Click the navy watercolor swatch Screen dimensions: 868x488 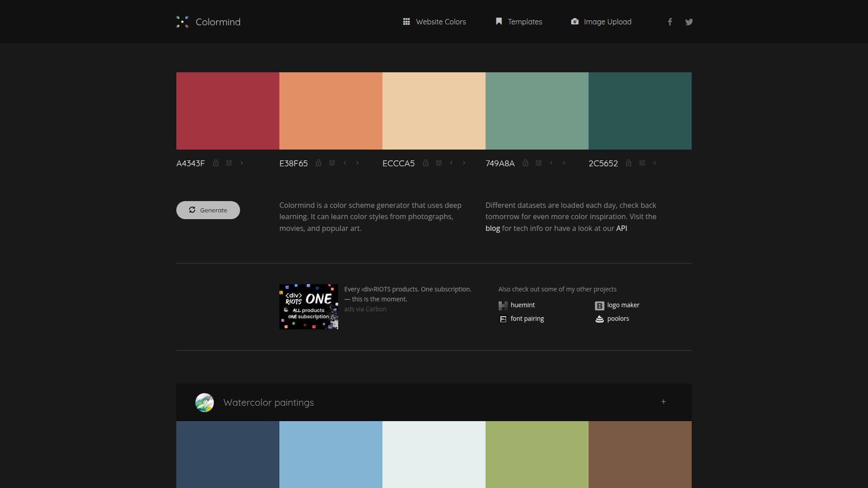point(228,455)
